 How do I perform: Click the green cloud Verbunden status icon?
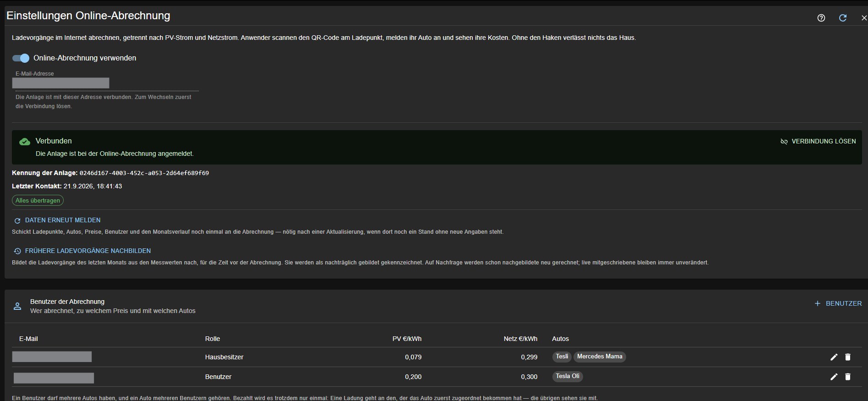25,142
